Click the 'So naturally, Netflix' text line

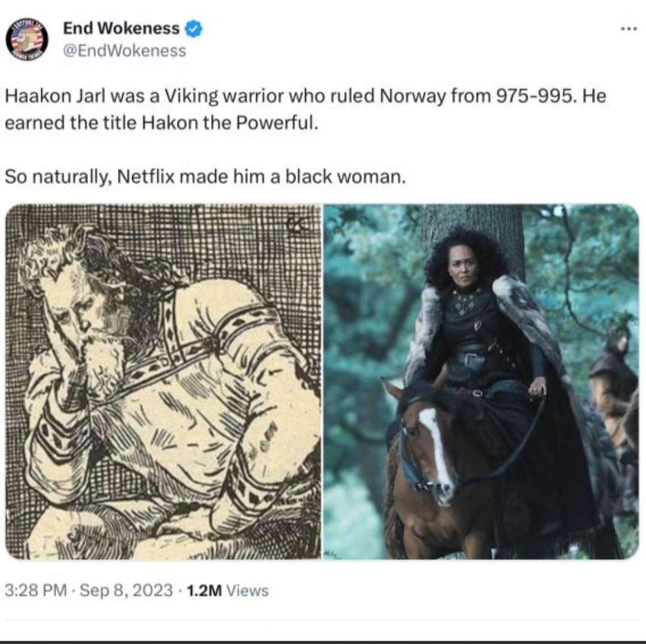pyautogui.click(x=205, y=177)
